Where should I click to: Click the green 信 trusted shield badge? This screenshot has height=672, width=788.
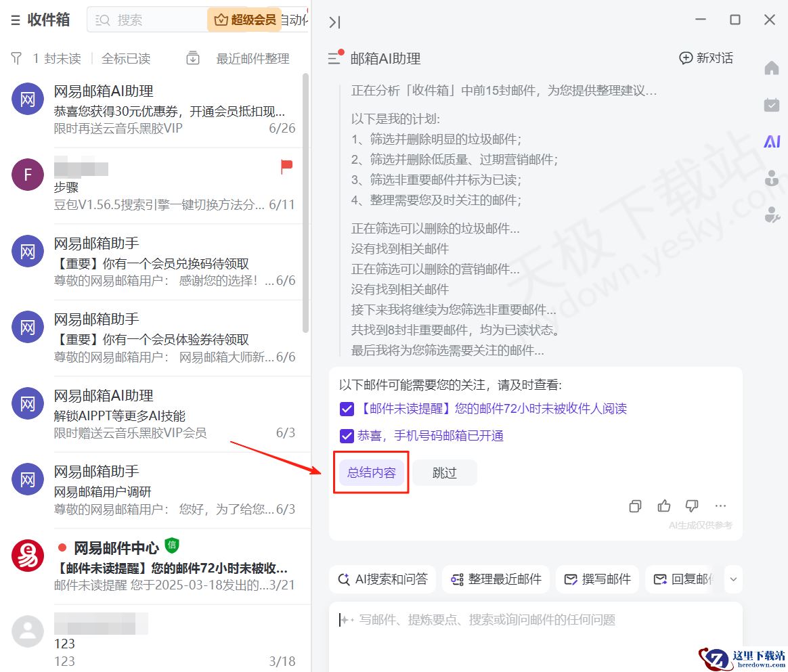(x=172, y=545)
